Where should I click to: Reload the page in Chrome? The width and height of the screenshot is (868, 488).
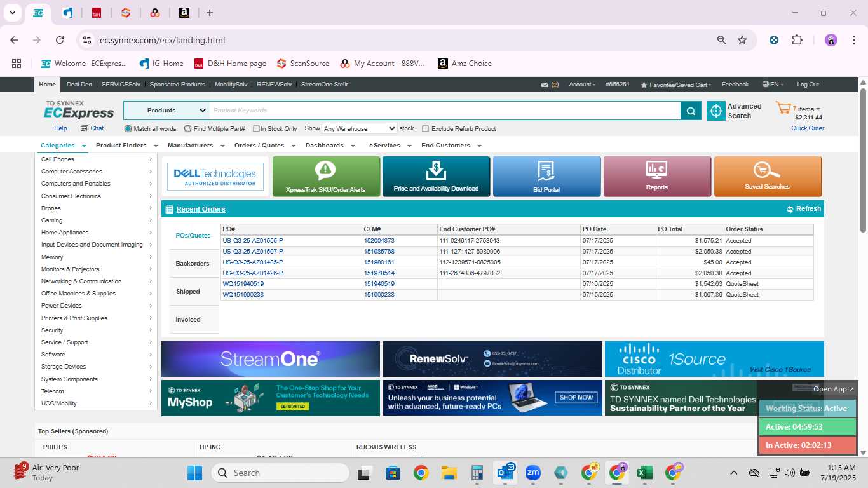coord(60,40)
